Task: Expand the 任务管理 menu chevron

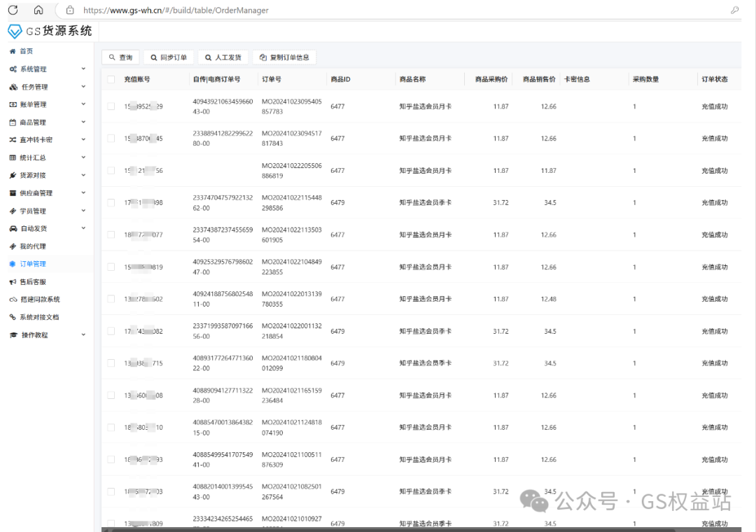Action: 83,87
